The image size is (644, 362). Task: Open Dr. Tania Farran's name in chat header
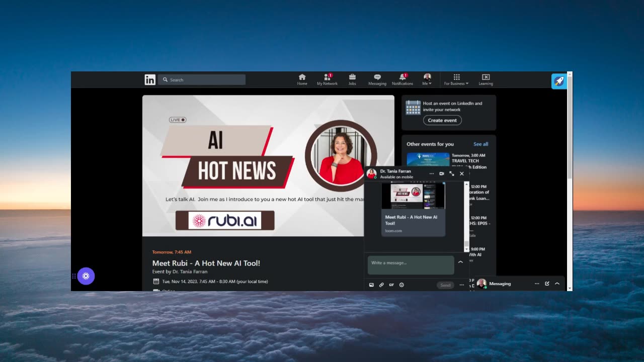395,171
